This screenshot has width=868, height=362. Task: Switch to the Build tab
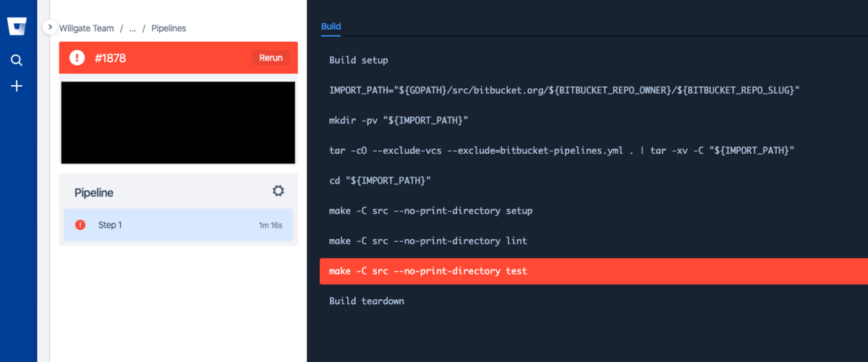coord(331,27)
